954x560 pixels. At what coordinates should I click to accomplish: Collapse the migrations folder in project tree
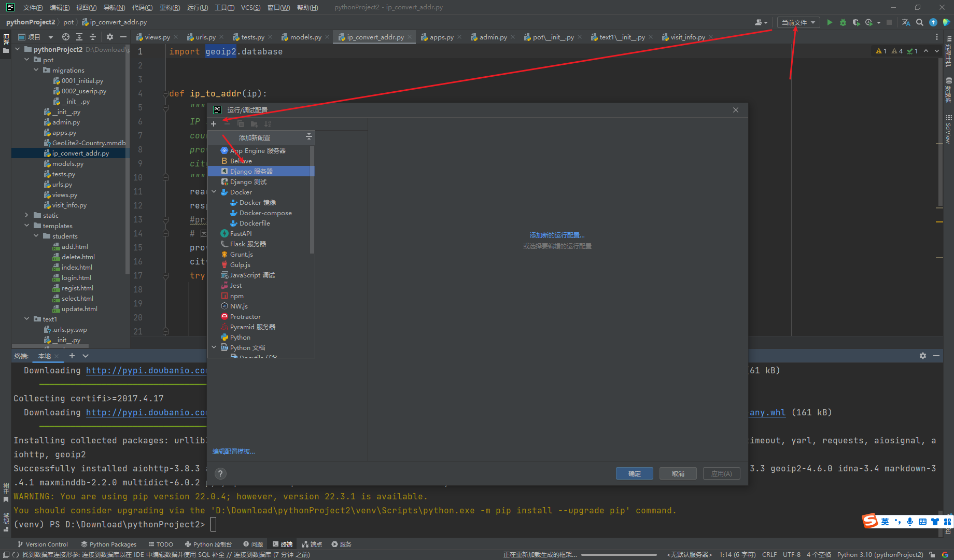coord(36,70)
